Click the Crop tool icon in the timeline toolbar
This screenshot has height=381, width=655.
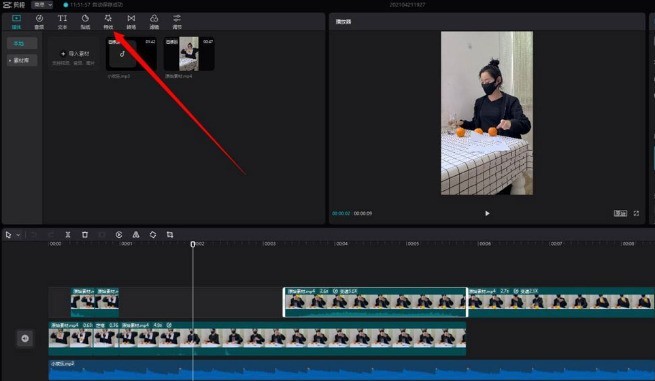(170, 235)
